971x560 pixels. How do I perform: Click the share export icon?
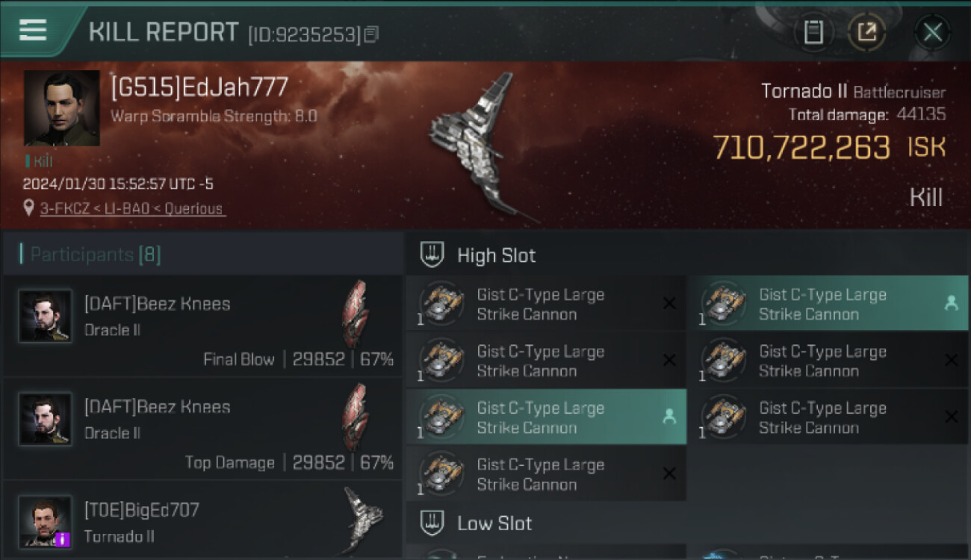click(x=866, y=32)
